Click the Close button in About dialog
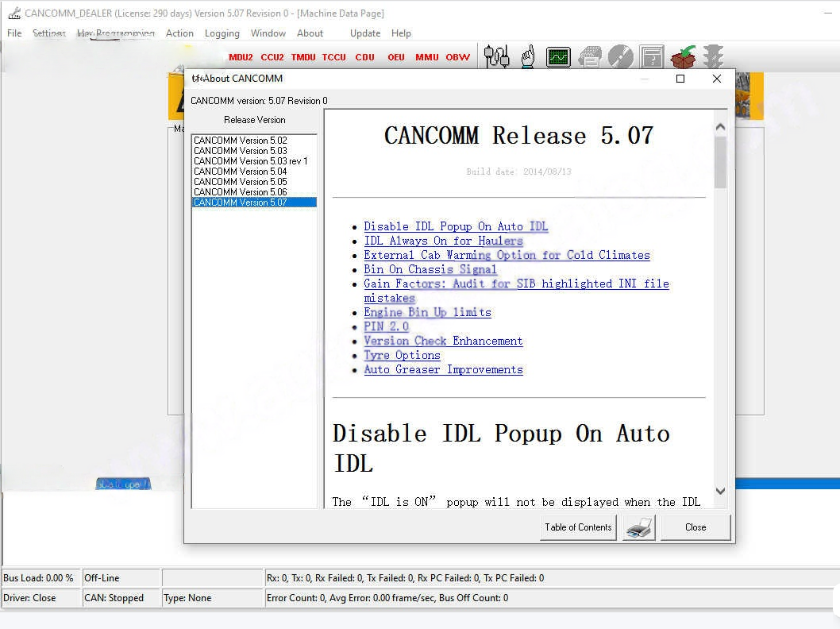This screenshot has height=629, width=840. tap(696, 527)
